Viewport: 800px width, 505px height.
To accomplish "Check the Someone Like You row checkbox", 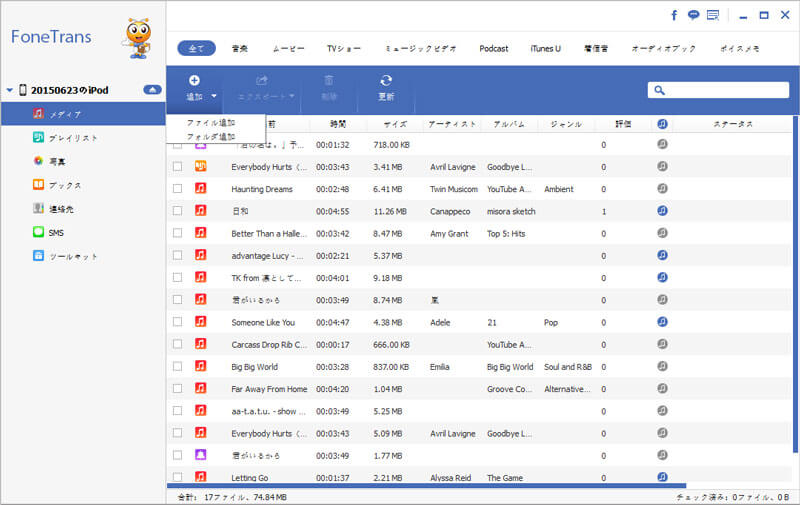I will pyautogui.click(x=177, y=322).
